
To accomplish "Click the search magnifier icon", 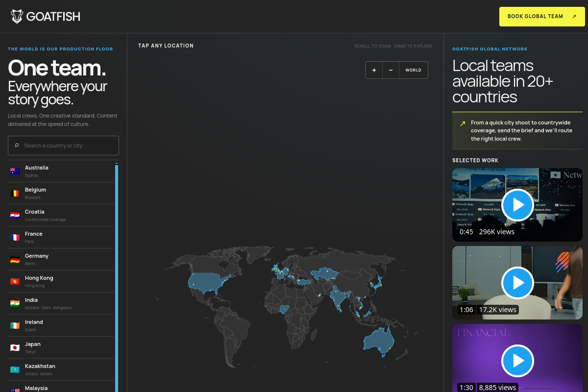I will tap(17, 146).
